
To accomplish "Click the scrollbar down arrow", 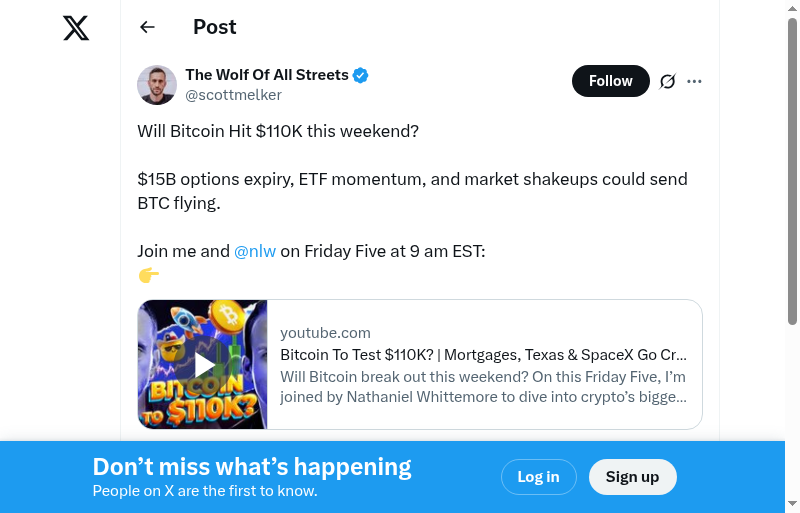I will coord(793,504).
